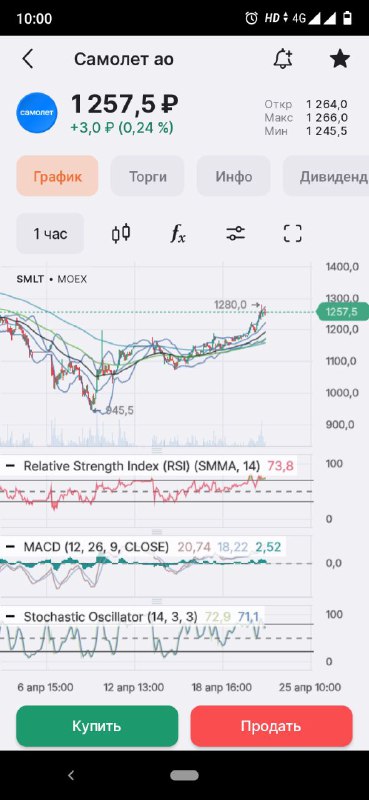Open the 1 час timeframe selector
The width and height of the screenshot is (369, 800).
tap(50, 234)
